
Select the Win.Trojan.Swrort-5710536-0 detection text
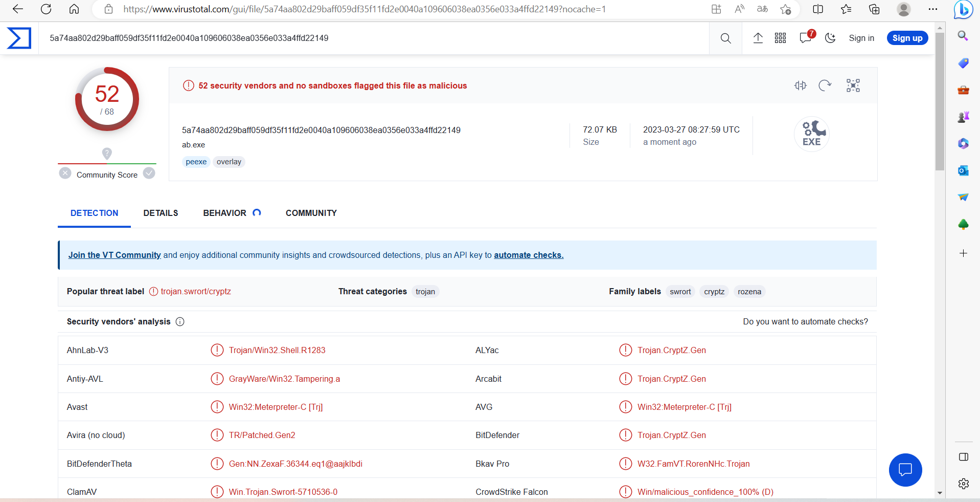coord(283,492)
